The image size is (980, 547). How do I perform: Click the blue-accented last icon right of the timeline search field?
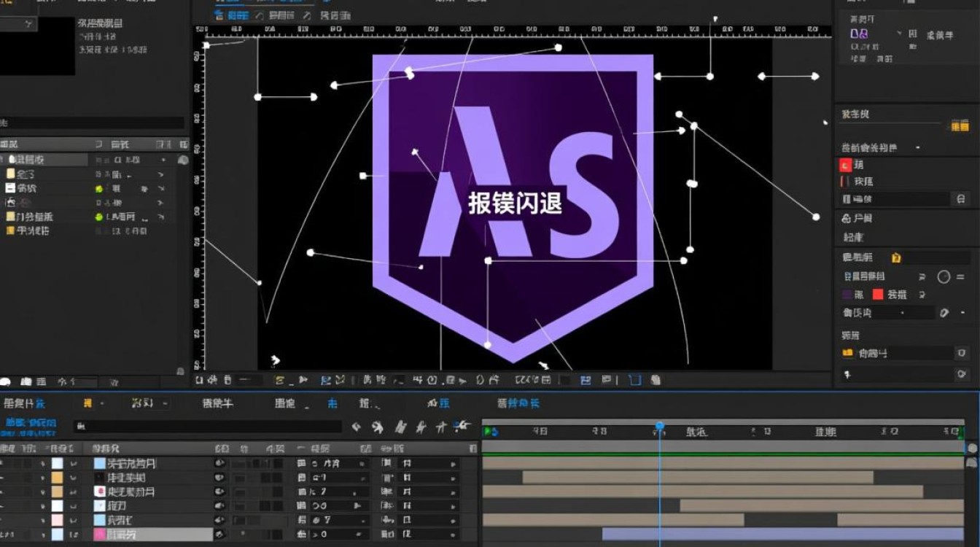462,427
